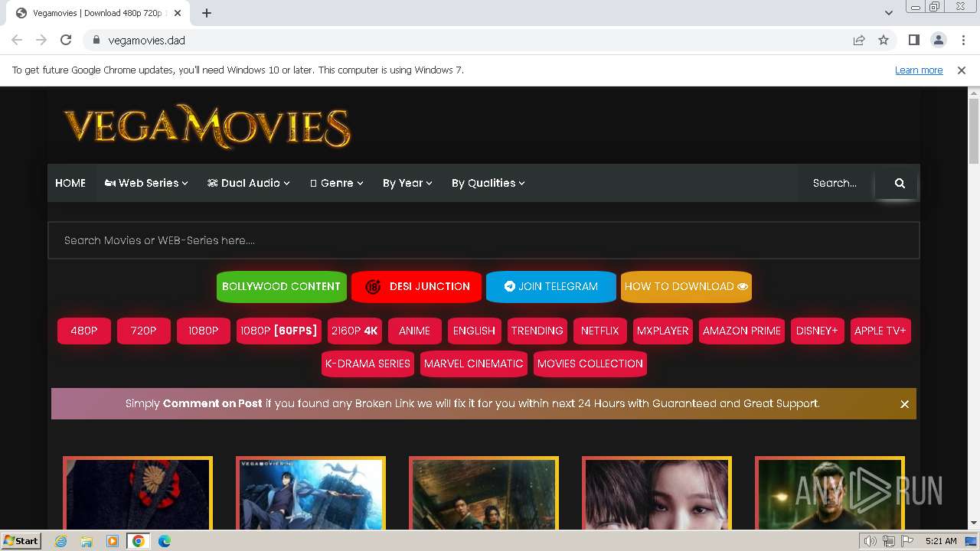Screen dimensions: 980x551
Task: Click the browser back arrow
Action: 17,40
